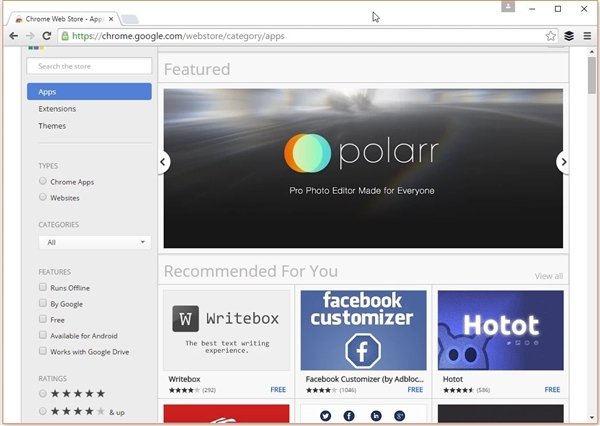Check the Free feature filter

42,320
